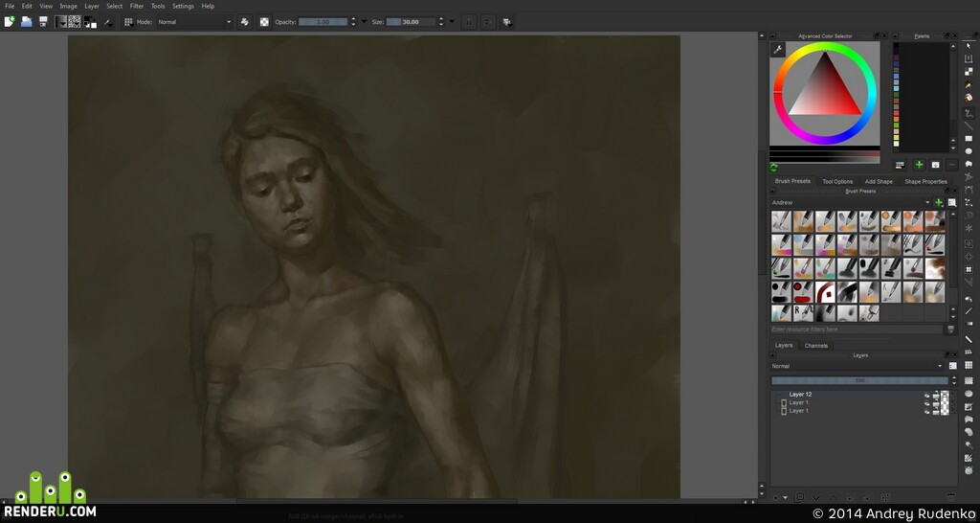Click the brush Opacity slider
Image resolution: width=980 pixels, height=523 pixels.
point(323,22)
